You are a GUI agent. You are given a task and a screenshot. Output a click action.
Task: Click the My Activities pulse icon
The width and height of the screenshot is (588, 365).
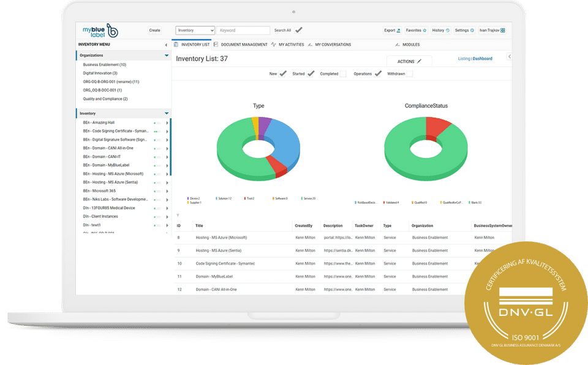pyautogui.click(x=273, y=45)
